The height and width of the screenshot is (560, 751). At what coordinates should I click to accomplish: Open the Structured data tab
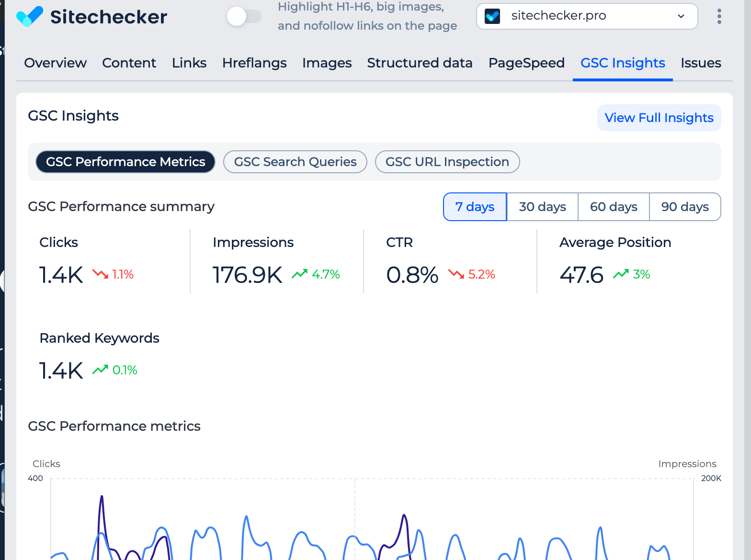click(x=420, y=63)
